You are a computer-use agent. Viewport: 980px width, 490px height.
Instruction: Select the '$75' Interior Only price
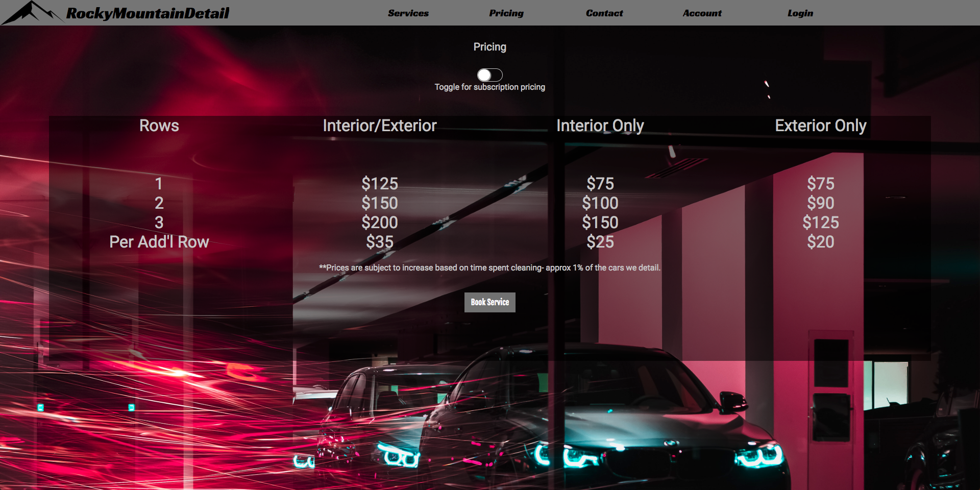(x=600, y=184)
